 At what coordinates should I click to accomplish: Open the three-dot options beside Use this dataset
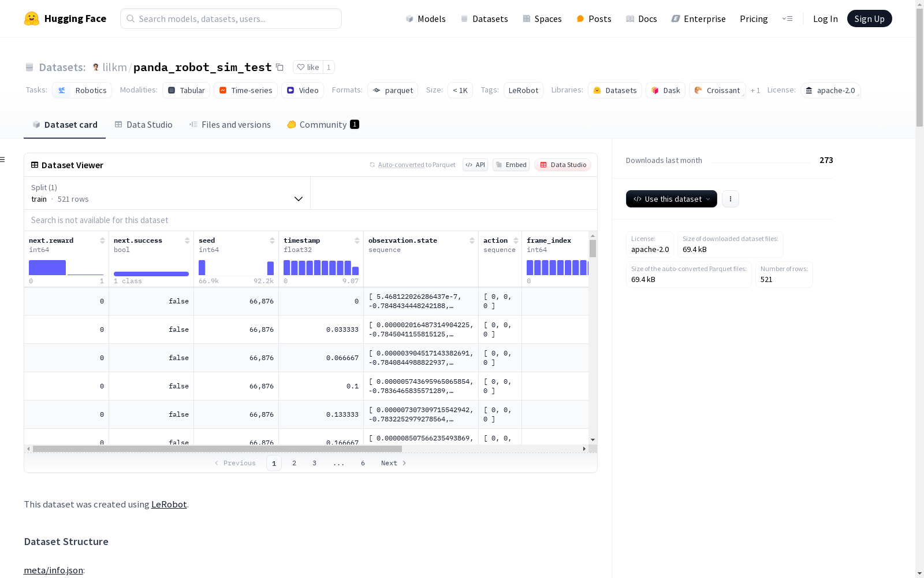(x=731, y=199)
